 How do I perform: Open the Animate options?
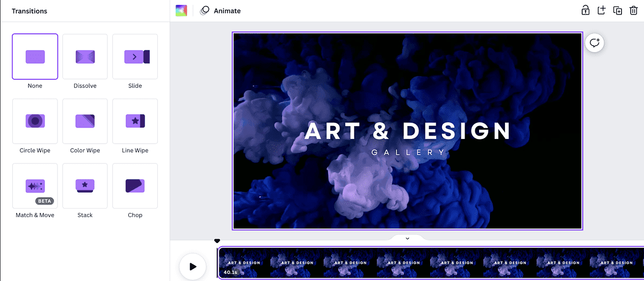coord(220,11)
